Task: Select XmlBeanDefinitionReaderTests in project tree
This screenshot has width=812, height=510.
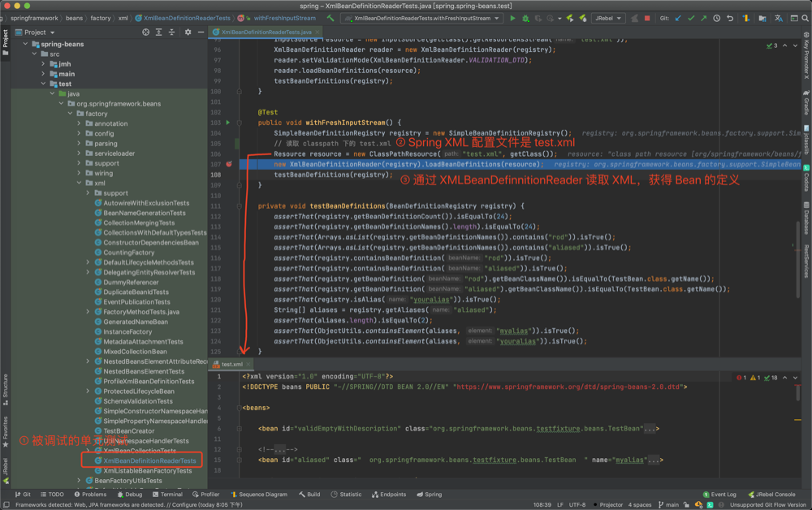Action: 149,460
